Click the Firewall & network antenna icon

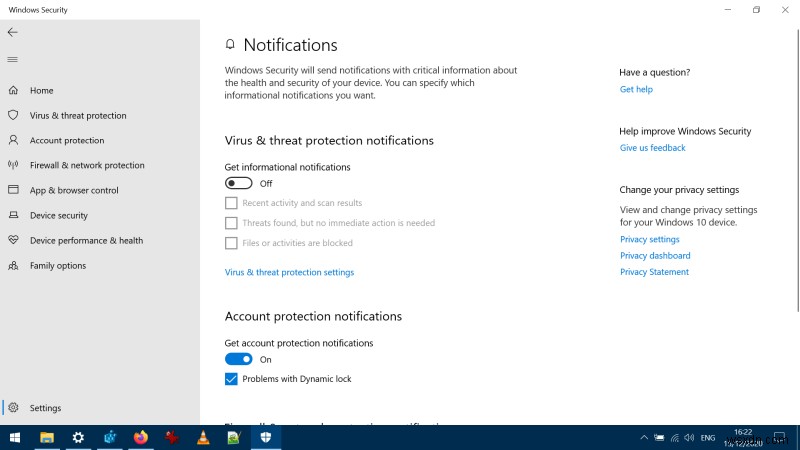point(13,165)
